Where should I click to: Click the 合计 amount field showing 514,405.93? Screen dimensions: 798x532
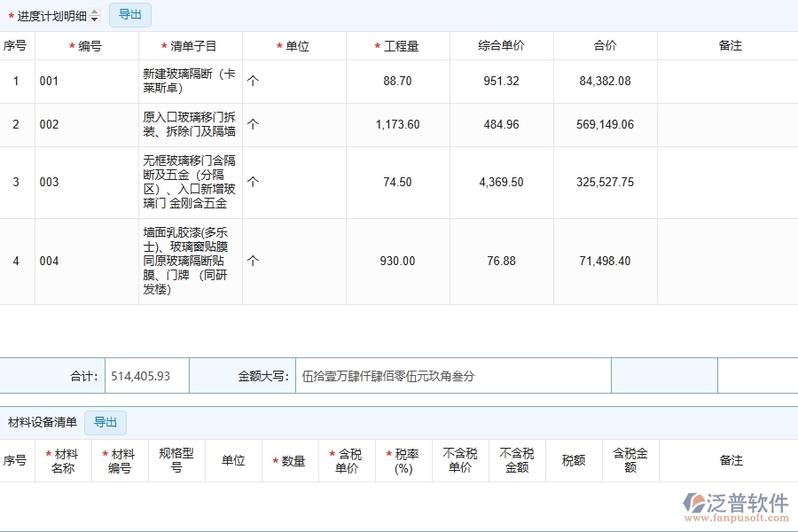147,375
